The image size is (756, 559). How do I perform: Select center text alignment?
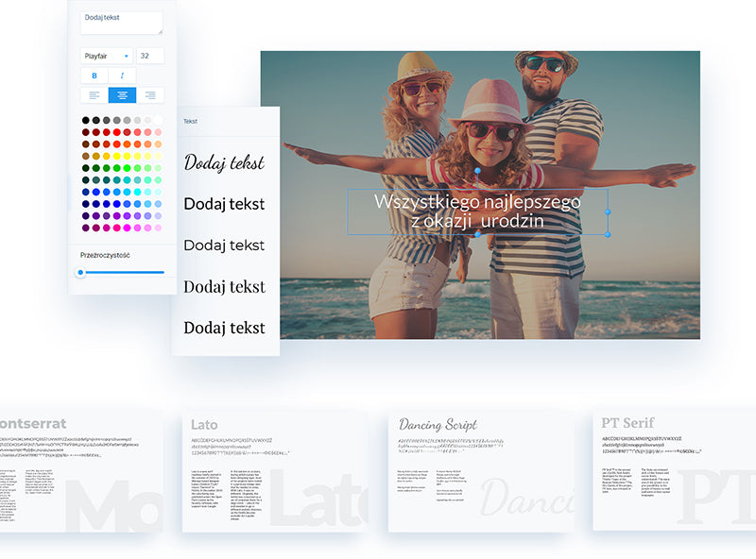[122, 95]
